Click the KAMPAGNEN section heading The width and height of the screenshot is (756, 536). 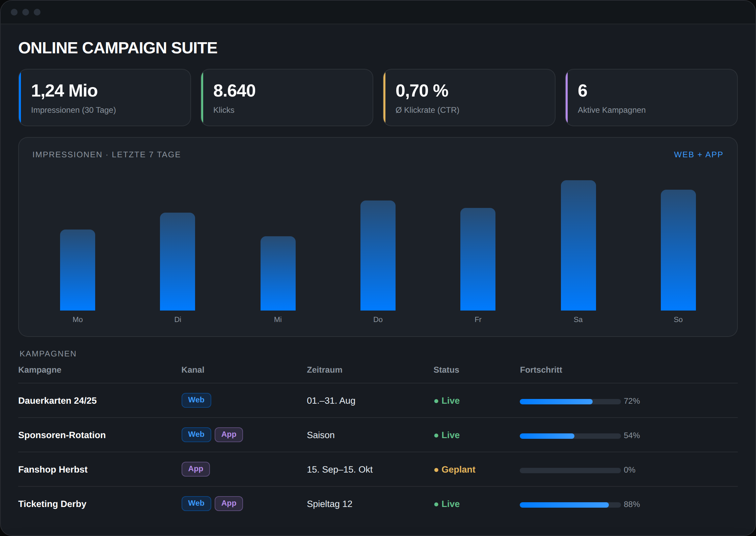click(48, 354)
